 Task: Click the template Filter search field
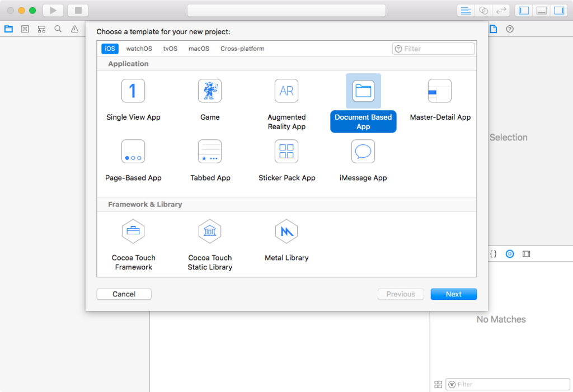[x=434, y=49]
